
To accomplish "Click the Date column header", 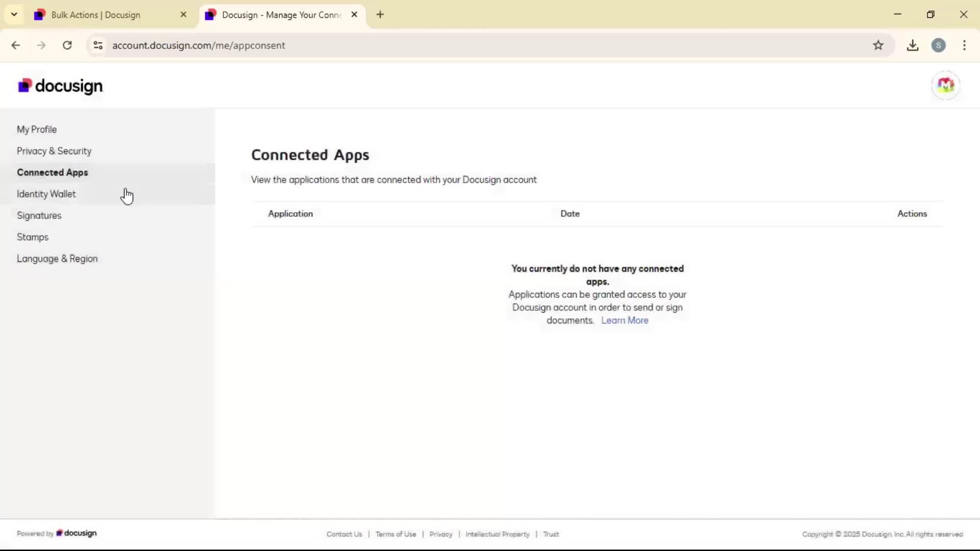I will click(570, 214).
